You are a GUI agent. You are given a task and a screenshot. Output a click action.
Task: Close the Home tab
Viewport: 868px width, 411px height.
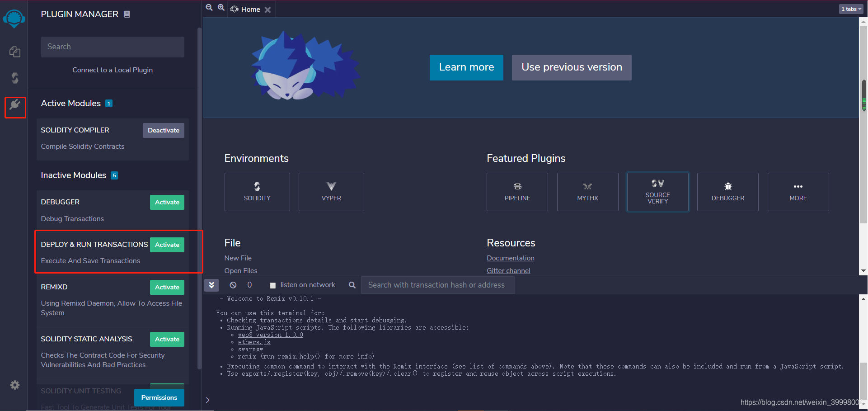(x=267, y=9)
